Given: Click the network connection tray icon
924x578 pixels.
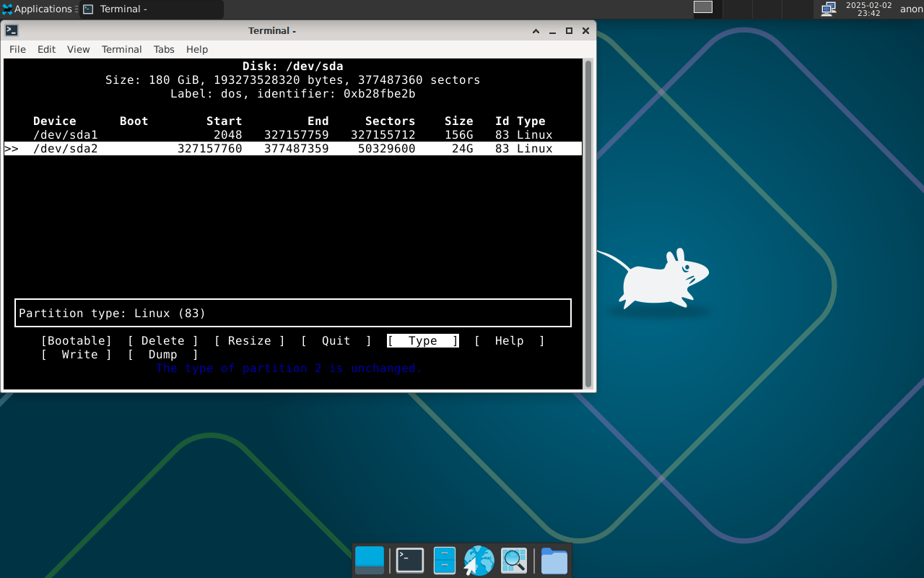Looking at the screenshot, I should pyautogui.click(x=828, y=9).
